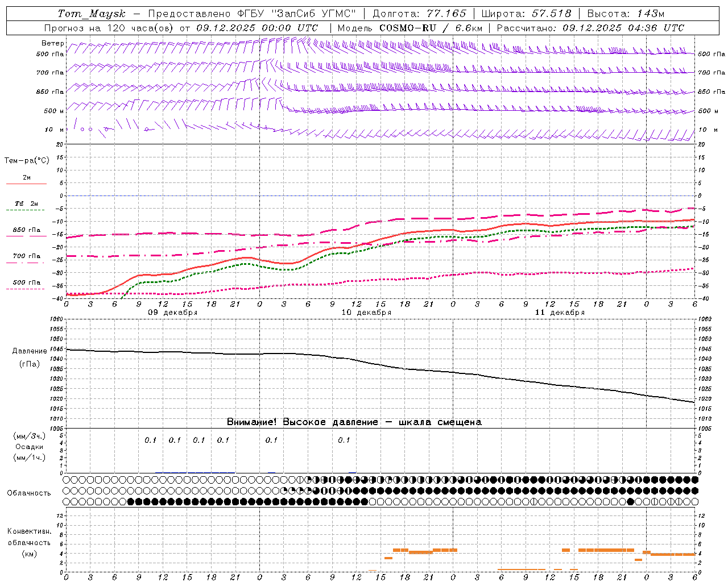This screenshot has height=582, width=728.
Task: Click the 'Облачность' cloud cover label
Action: (29, 493)
